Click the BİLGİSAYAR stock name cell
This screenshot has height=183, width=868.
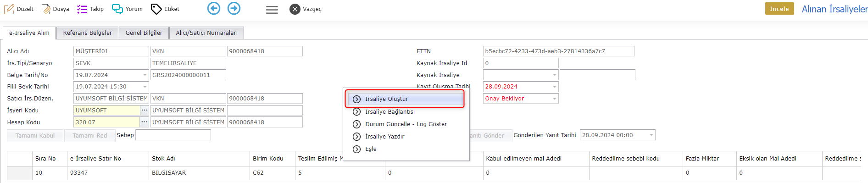[x=199, y=173]
